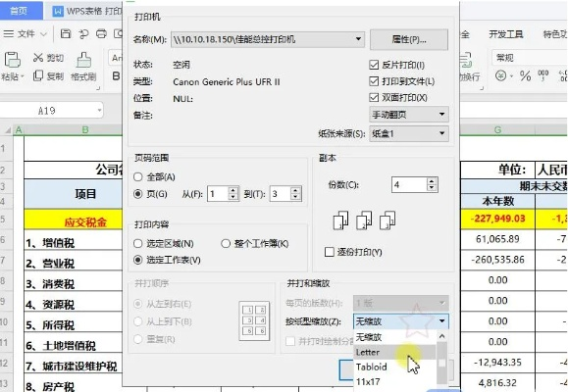Click the currency format icon

pyautogui.click(x=501, y=75)
